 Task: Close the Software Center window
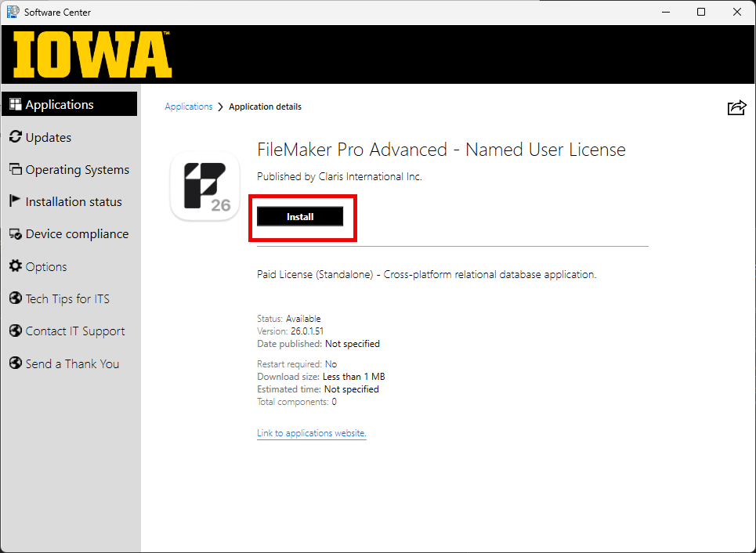[x=736, y=12]
